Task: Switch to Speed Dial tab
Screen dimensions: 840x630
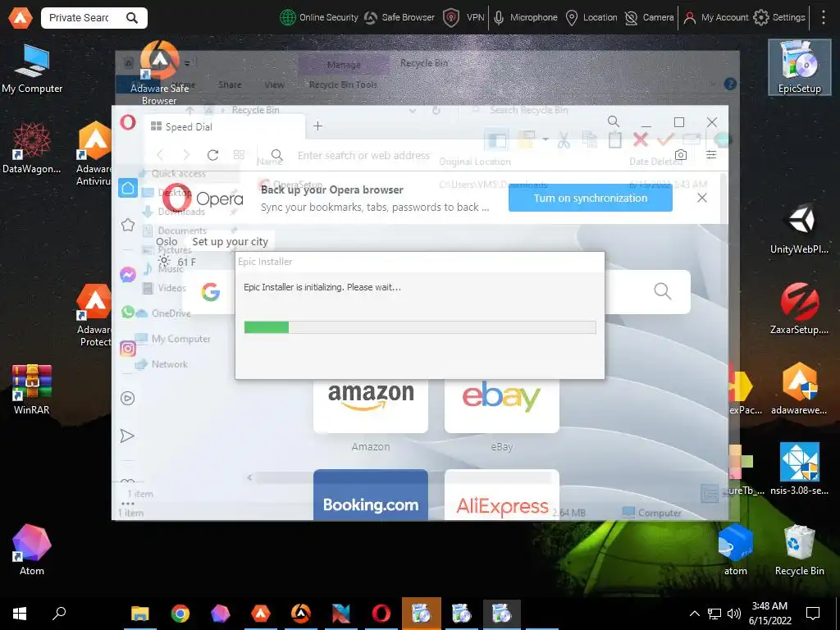Action: 225,126
